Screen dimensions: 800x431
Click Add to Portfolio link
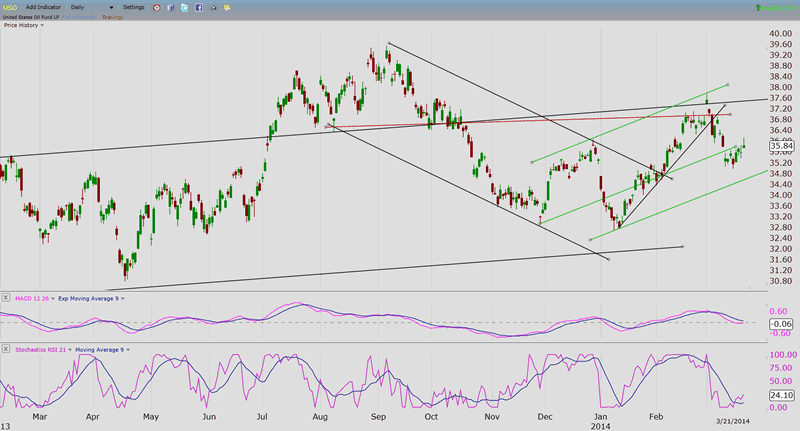tap(78, 17)
